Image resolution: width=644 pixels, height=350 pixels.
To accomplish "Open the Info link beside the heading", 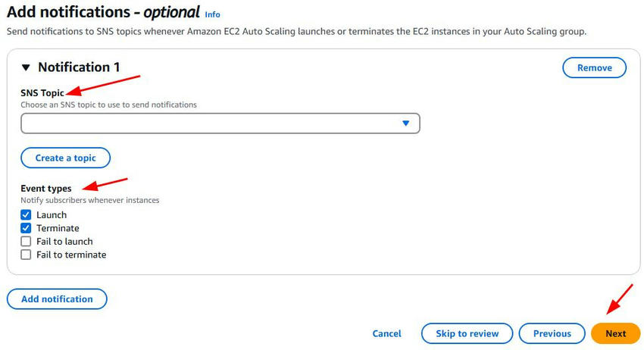I will tap(212, 14).
